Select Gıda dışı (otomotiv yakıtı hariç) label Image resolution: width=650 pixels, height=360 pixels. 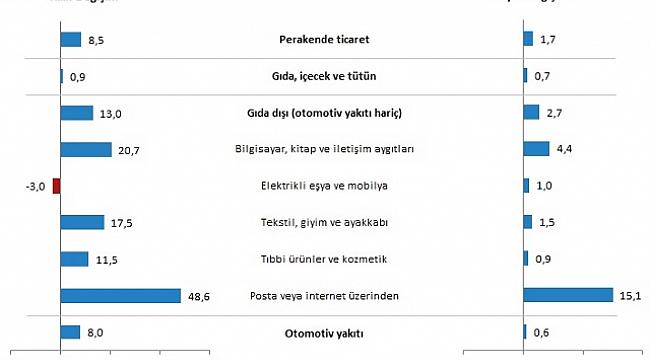pos(324,113)
